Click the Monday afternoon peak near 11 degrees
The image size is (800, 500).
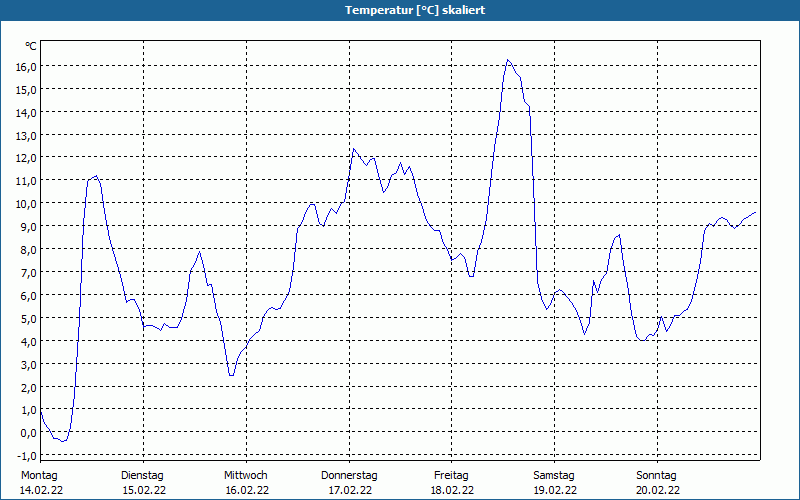[96, 176]
